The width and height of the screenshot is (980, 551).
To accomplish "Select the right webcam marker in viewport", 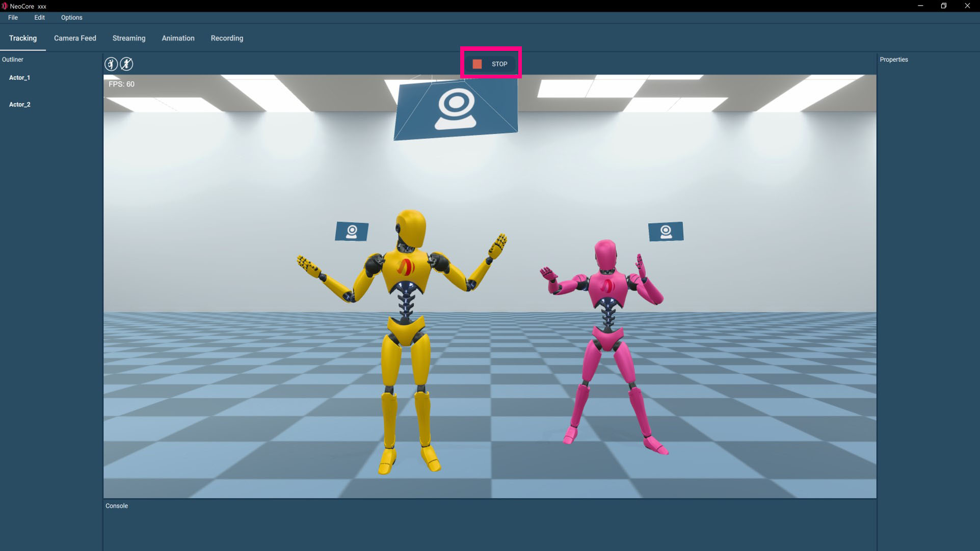I will pyautogui.click(x=666, y=232).
